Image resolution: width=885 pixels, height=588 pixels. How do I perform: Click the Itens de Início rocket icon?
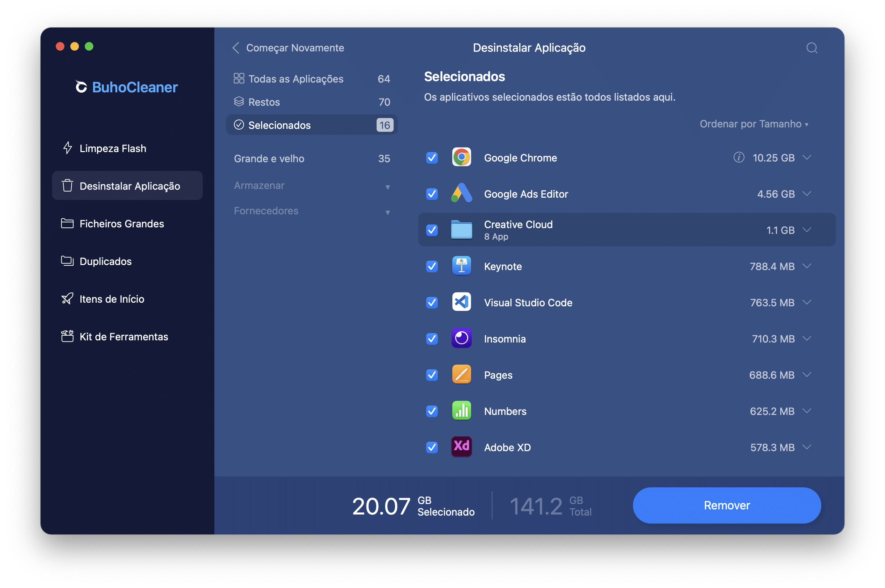[67, 298]
